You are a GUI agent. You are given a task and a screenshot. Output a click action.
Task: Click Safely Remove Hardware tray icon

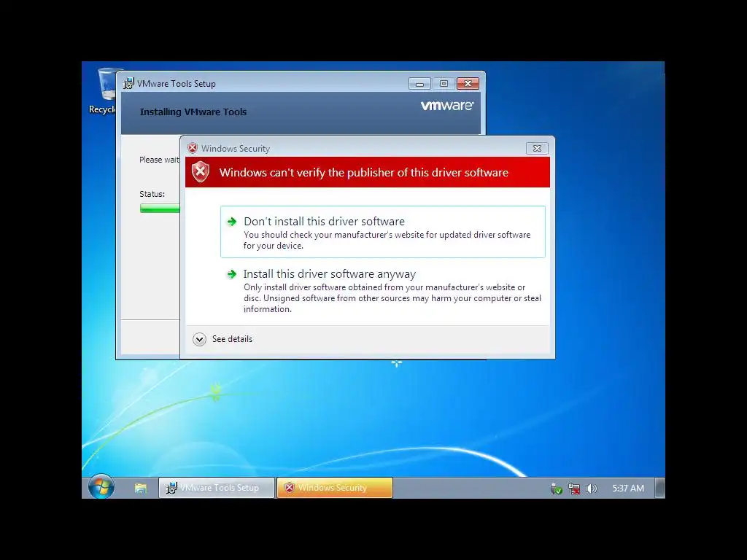click(x=556, y=489)
